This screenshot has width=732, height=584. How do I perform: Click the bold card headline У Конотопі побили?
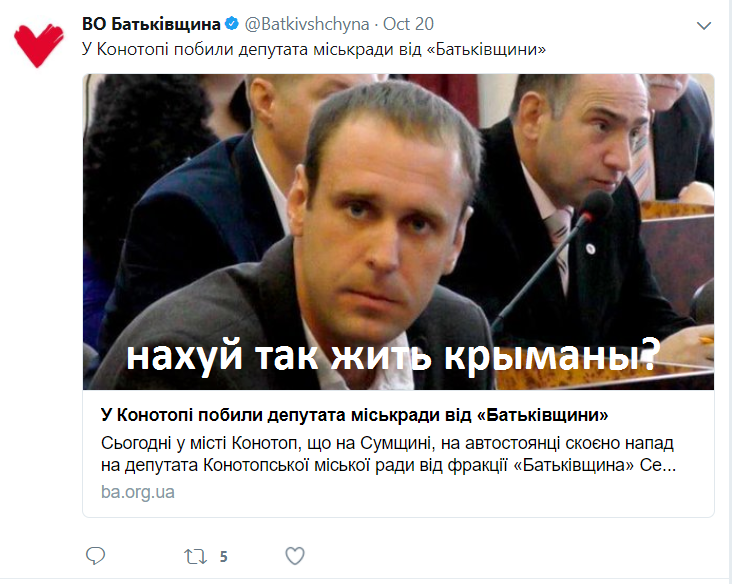[x=354, y=415]
